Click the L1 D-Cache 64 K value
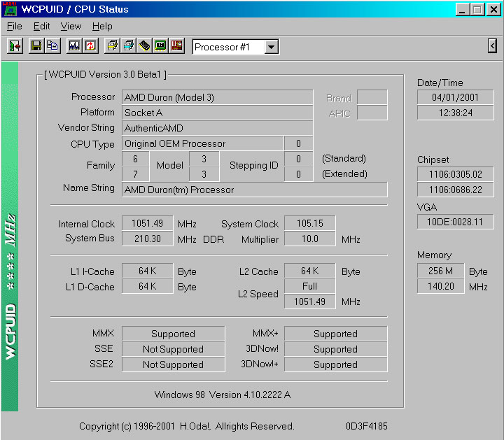 click(x=148, y=286)
